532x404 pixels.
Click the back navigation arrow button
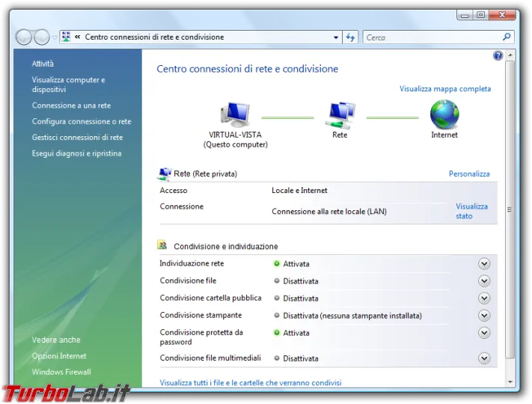coord(24,37)
